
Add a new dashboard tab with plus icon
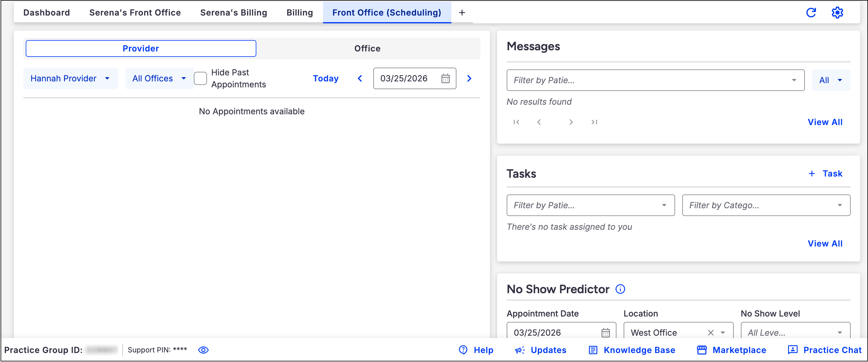(x=462, y=13)
